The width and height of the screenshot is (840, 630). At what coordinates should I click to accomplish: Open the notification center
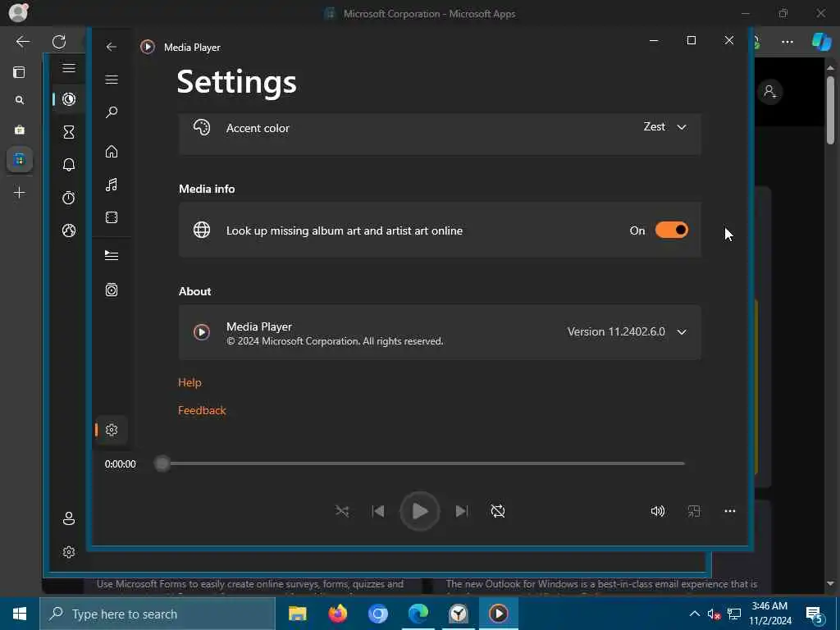coord(815,614)
